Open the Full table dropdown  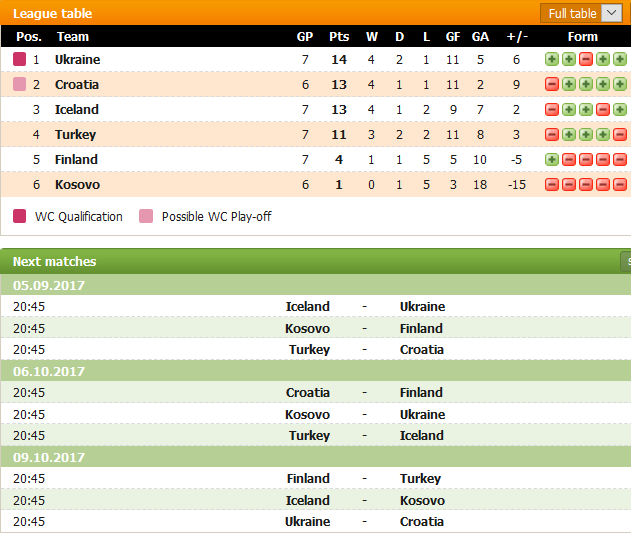[x=582, y=13]
